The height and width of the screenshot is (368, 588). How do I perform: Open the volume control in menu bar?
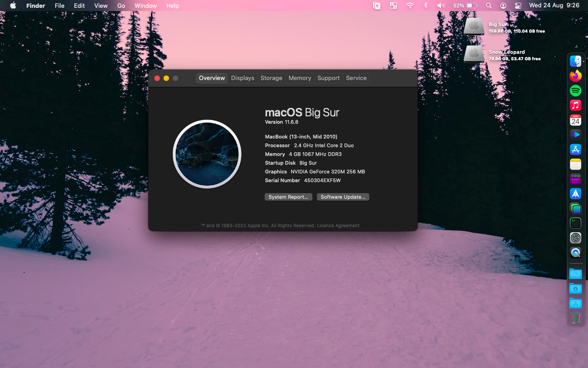[x=441, y=6]
